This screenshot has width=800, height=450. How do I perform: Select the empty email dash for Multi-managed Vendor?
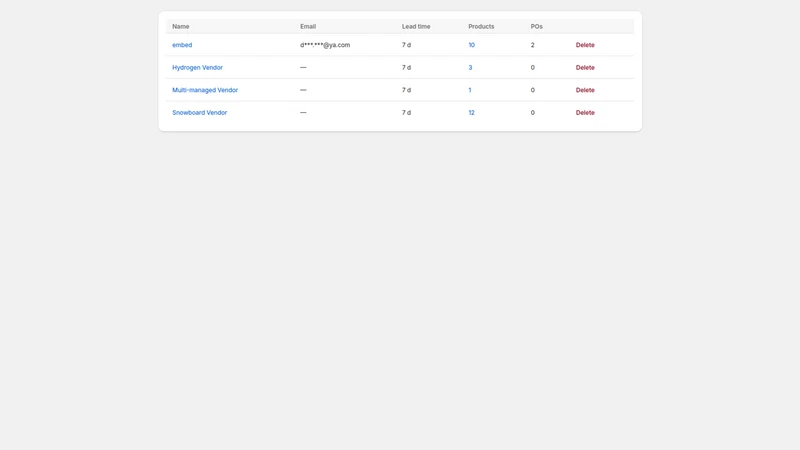pyautogui.click(x=303, y=90)
